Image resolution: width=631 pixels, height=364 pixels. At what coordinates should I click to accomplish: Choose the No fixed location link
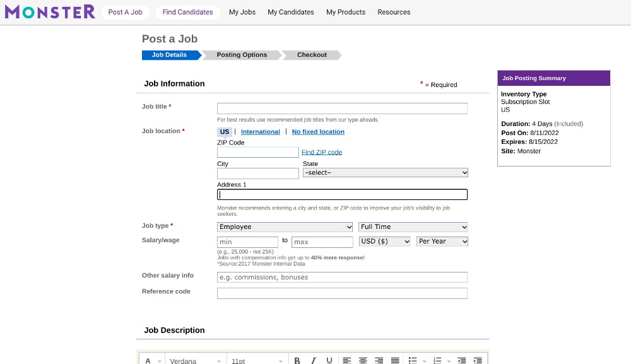click(318, 132)
